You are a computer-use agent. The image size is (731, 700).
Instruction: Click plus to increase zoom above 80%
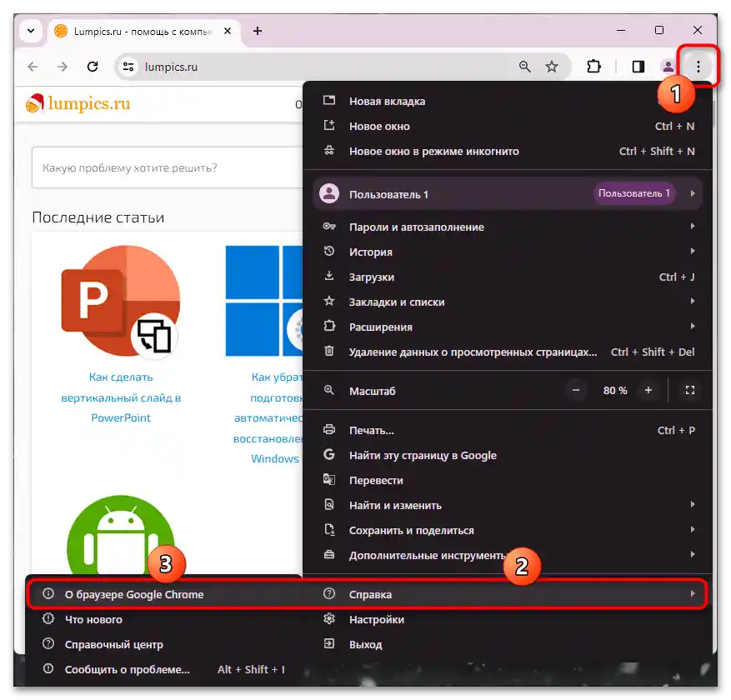tap(648, 390)
